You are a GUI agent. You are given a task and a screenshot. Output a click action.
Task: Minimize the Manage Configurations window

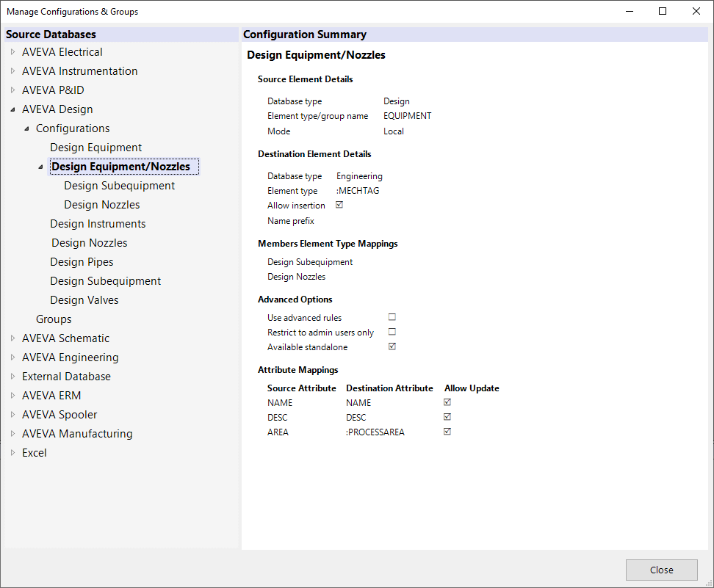point(630,11)
